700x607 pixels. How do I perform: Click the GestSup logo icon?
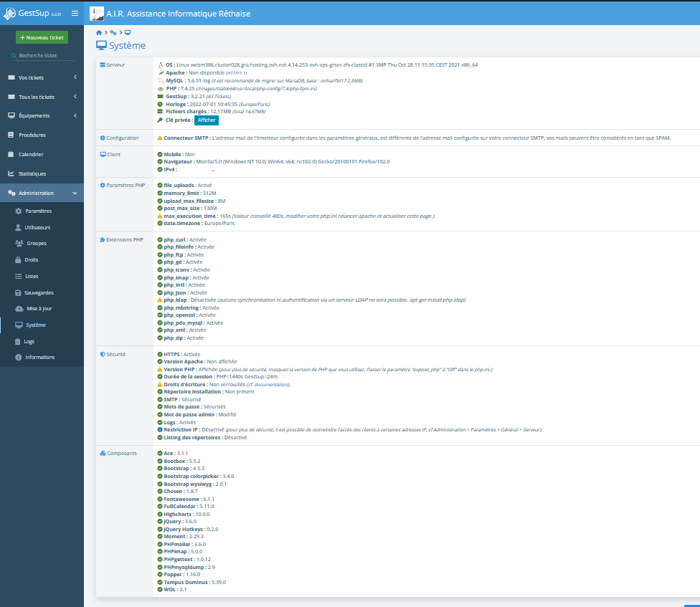coord(9,14)
